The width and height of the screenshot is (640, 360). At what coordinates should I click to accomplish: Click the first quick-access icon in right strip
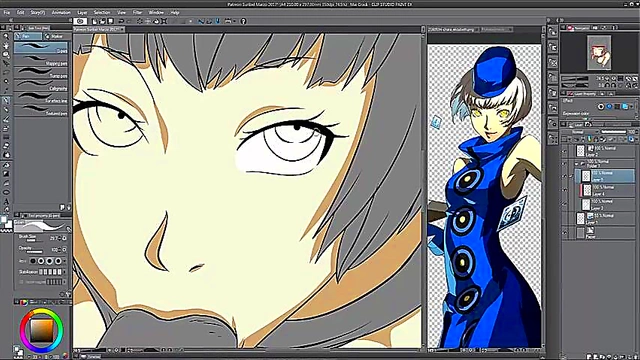point(553,32)
